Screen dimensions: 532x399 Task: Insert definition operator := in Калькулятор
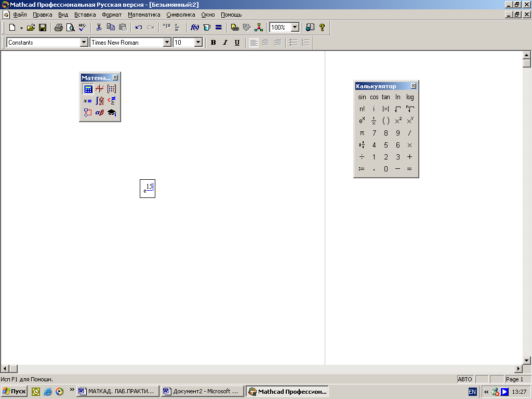coord(362,169)
